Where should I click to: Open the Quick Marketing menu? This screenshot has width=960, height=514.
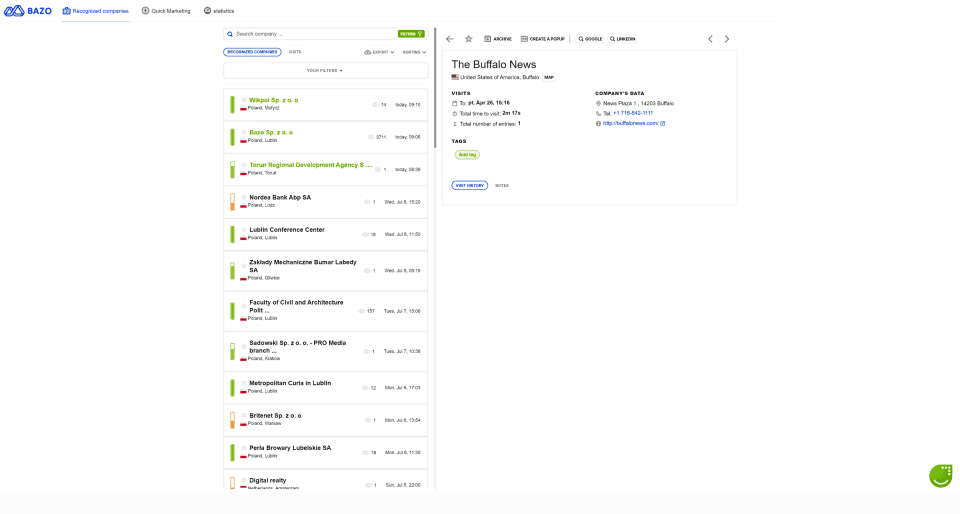pyautogui.click(x=166, y=11)
